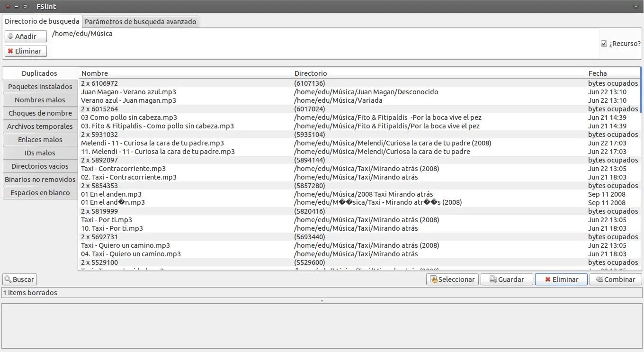Click the (6107136) size cell
644x352 pixels.
pyautogui.click(x=310, y=83)
